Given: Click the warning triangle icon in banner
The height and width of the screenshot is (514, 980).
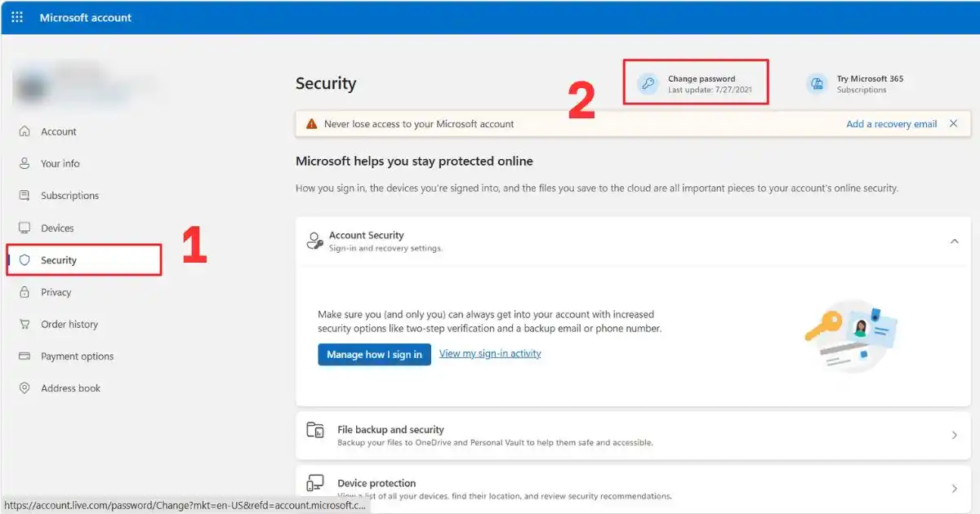Looking at the screenshot, I should pyautogui.click(x=311, y=124).
